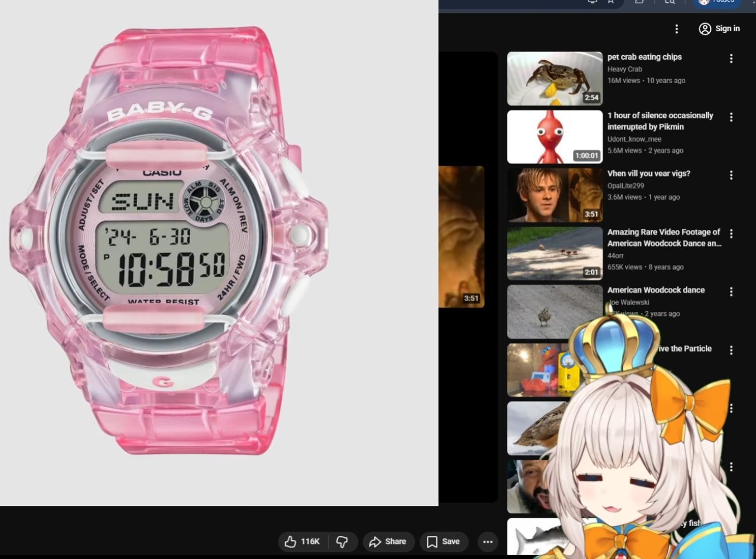756x559 pixels.
Task: Open YouTube settings three-dot menu beside Sign in
Action: pos(677,29)
